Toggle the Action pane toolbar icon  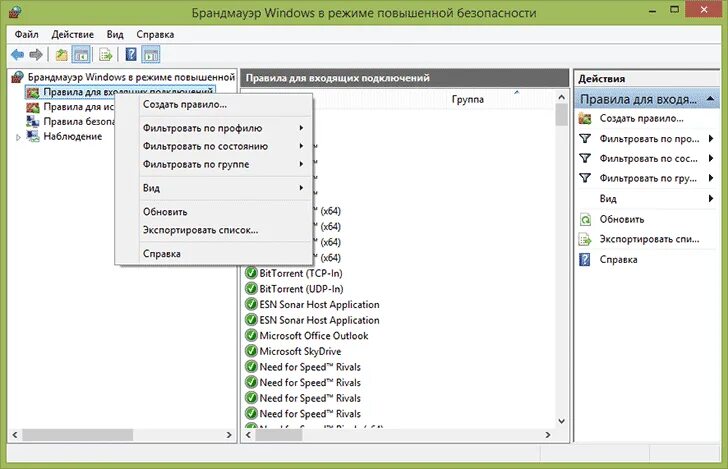(x=150, y=55)
